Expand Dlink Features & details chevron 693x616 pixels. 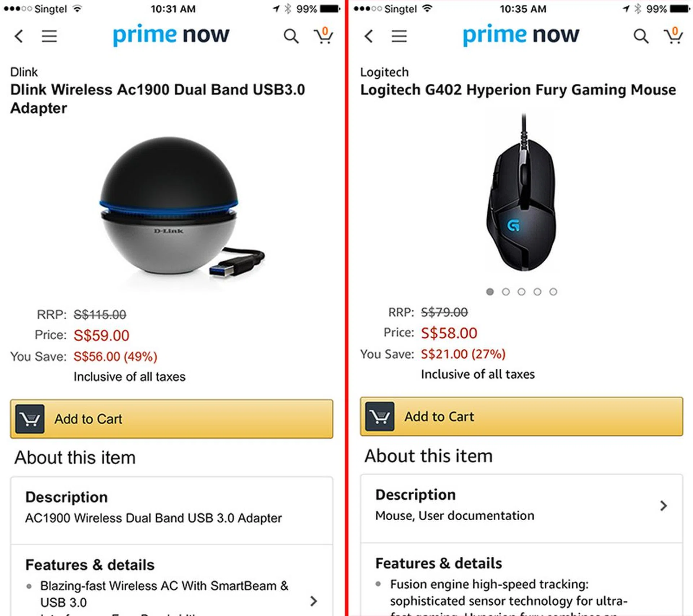coord(314,601)
